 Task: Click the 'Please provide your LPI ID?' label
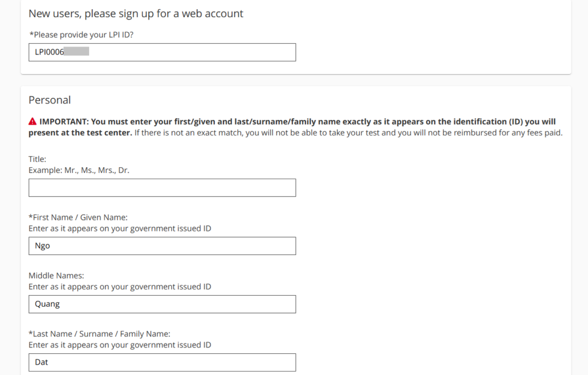81,34
